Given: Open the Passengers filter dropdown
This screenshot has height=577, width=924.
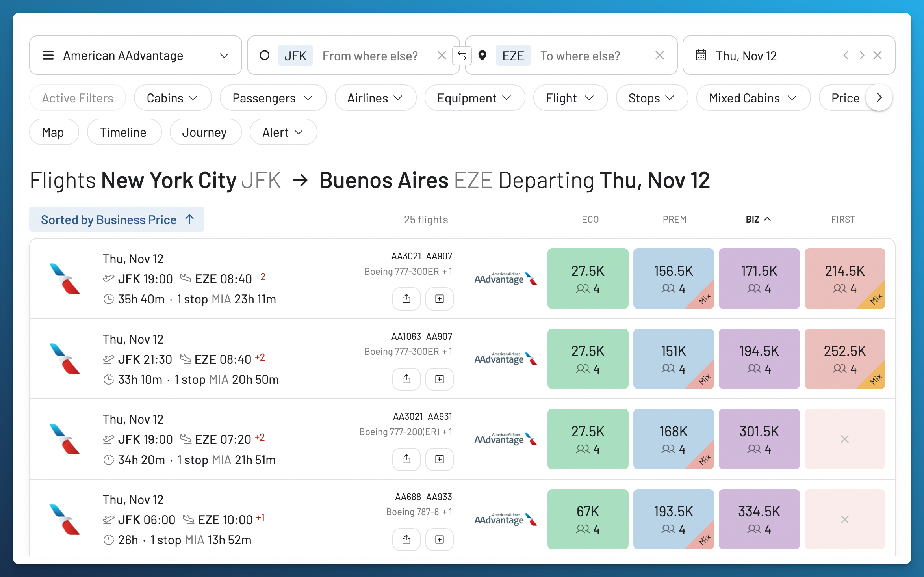Looking at the screenshot, I should click(x=273, y=98).
